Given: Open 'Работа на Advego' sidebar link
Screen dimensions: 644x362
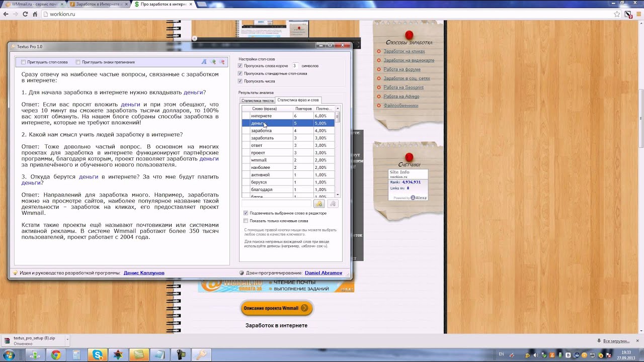Looking at the screenshot, I should click(401, 97).
